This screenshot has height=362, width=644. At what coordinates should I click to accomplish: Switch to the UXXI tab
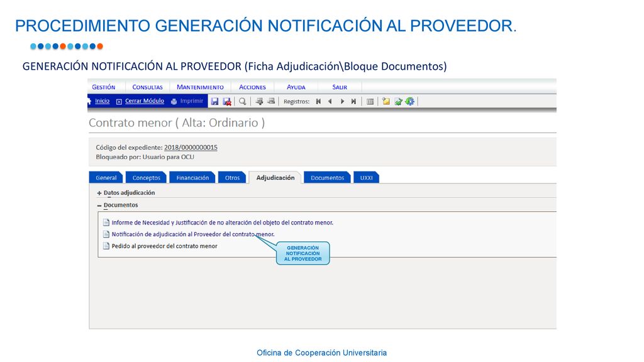click(x=367, y=178)
